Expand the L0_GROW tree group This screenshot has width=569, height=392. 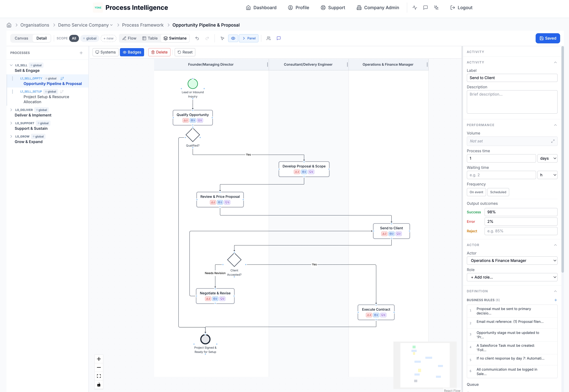point(11,136)
